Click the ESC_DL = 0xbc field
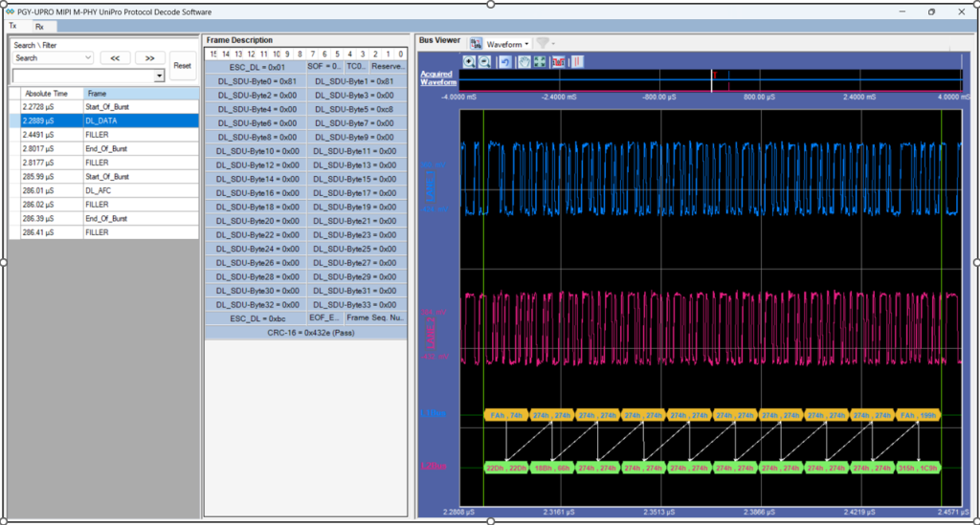 (x=256, y=318)
